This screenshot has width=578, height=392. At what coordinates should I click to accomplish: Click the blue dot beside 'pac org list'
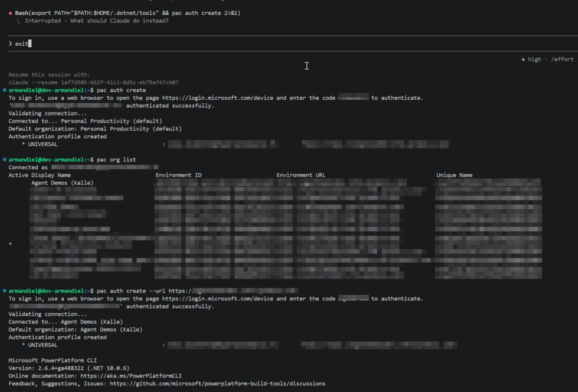point(4,160)
